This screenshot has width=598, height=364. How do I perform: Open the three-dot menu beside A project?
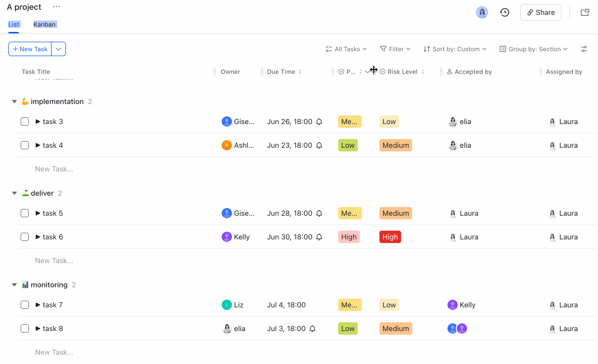(57, 7)
